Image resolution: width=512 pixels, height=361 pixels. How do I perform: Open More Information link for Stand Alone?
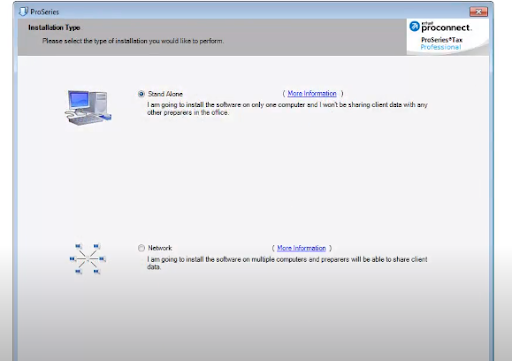click(x=312, y=93)
